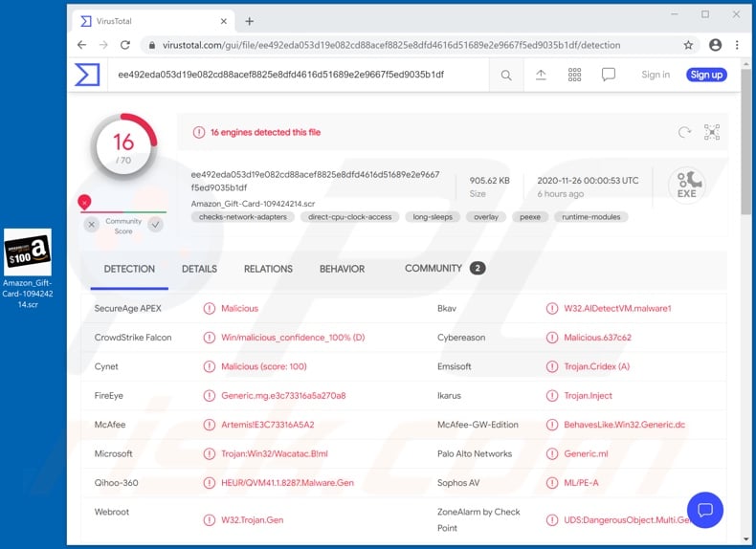Open the BEHAVIOR tab
Image resolution: width=756 pixels, height=549 pixels.
tap(342, 269)
